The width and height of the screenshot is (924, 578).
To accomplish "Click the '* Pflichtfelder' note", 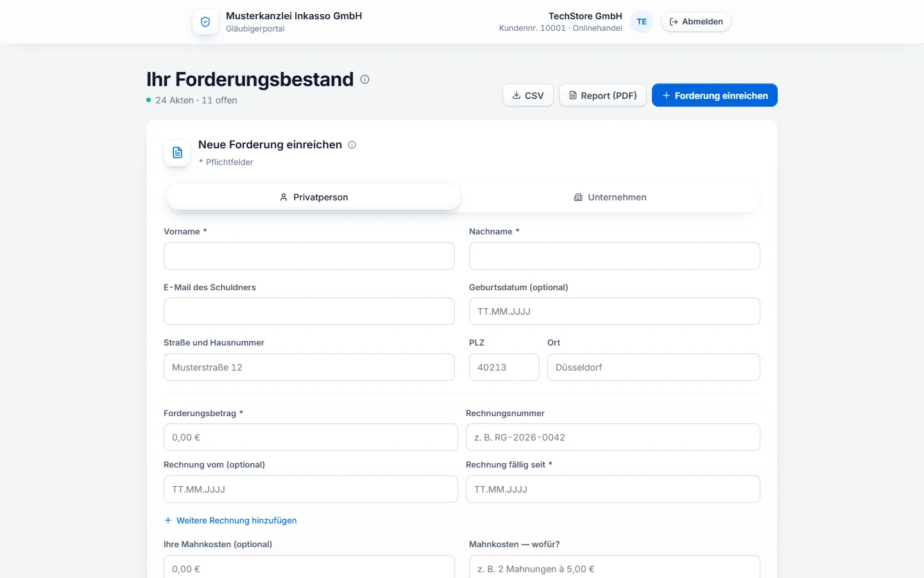I will [x=226, y=162].
